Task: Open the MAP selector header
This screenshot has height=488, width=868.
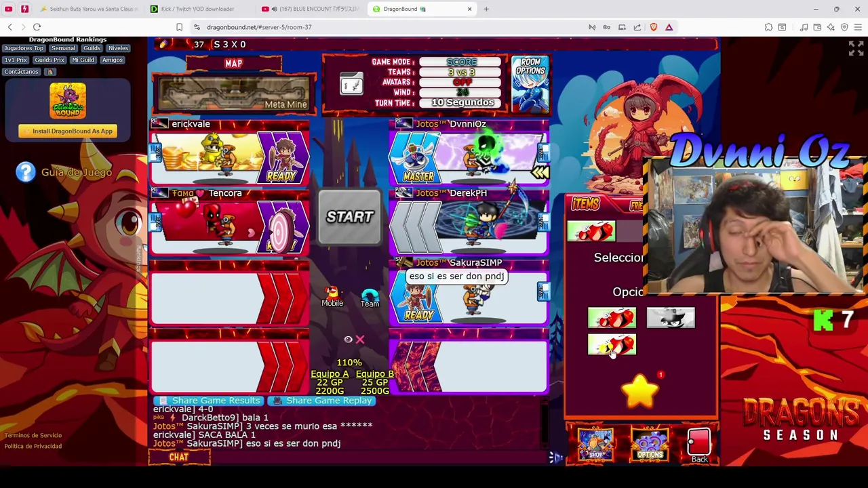Action: click(233, 63)
